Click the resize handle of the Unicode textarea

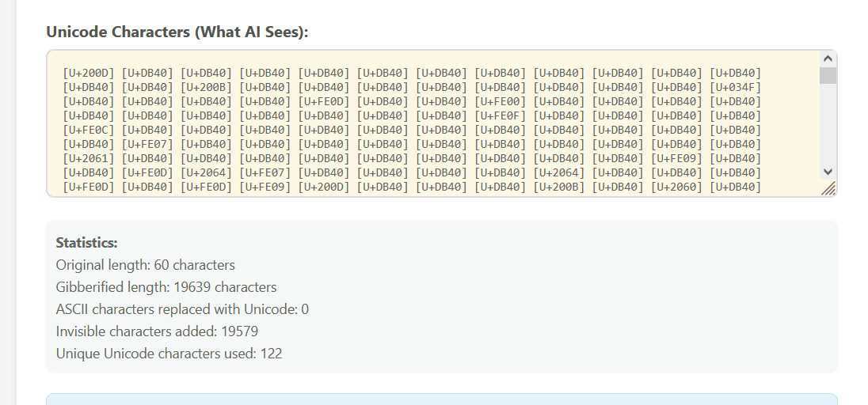(x=828, y=189)
